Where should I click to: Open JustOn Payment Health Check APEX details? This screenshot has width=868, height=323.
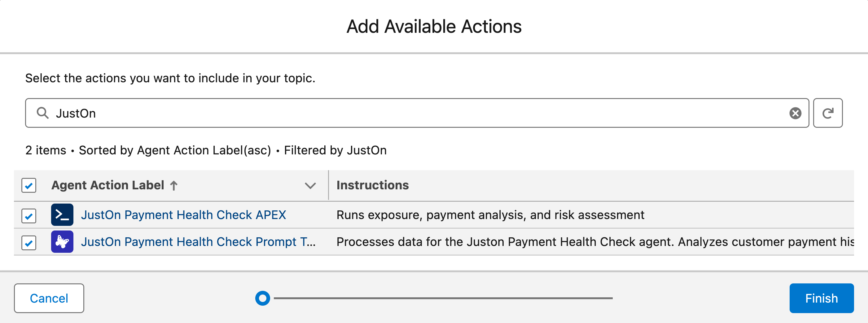coord(184,215)
